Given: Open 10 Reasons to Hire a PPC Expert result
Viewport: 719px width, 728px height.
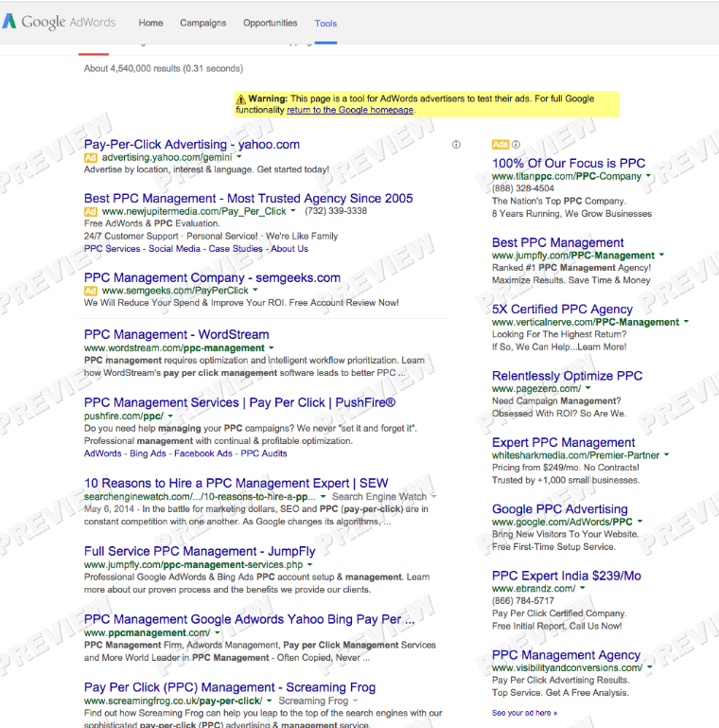Looking at the screenshot, I should (x=237, y=484).
